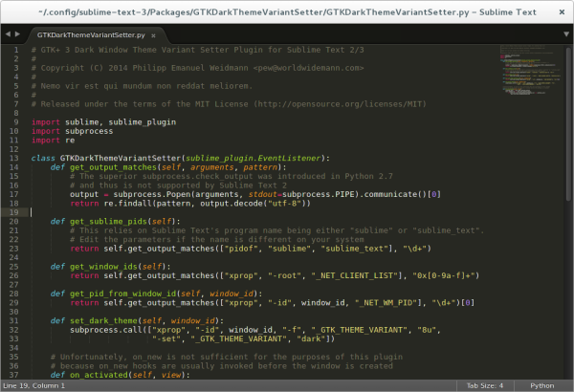Image resolution: width=574 pixels, height=392 pixels.
Task: Click 'sublime_plugin.EventListener' base class
Action: (253, 158)
